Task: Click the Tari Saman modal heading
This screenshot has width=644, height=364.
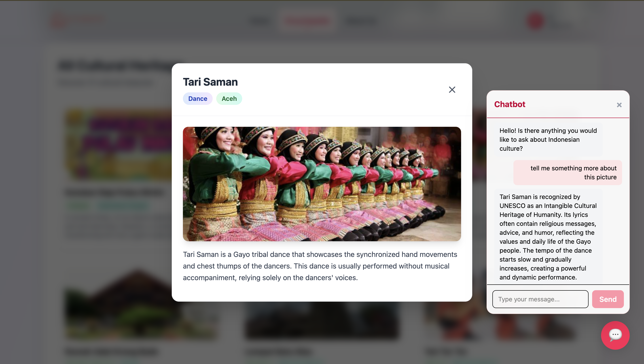Action: click(x=210, y=82)
